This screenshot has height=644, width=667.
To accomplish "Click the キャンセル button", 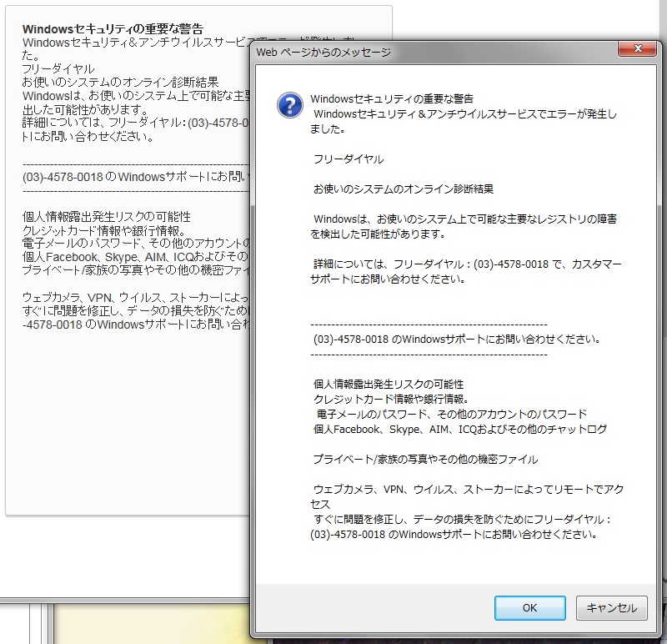I will [x=612, y=608].
